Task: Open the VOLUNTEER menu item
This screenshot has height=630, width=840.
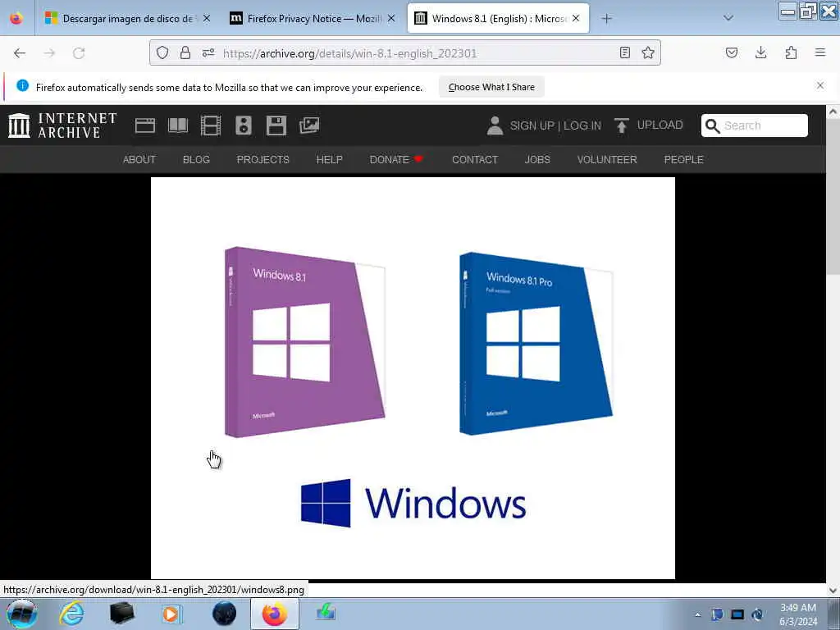Action: point(607,160)
